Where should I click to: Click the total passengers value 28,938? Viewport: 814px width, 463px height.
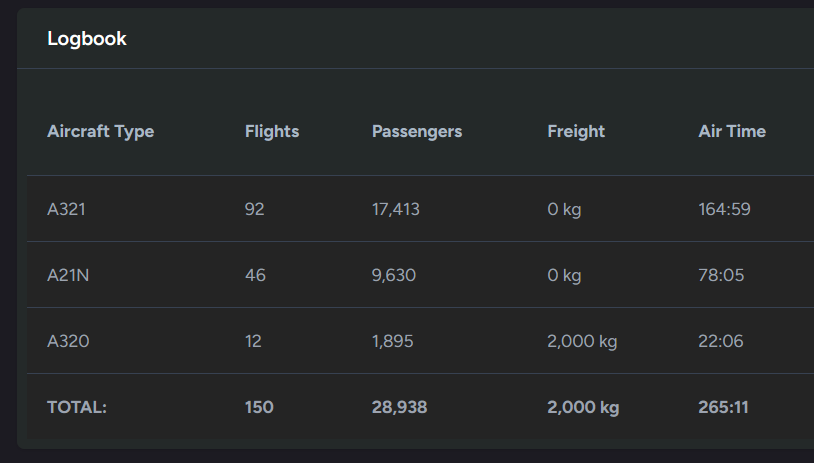point(399,407)
